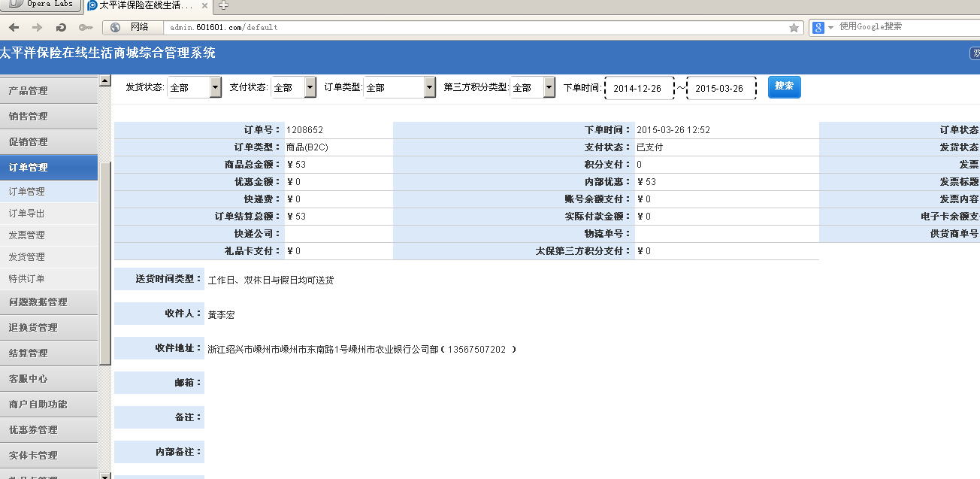This screenshot has height=479, width=980.
Task: Expand the 实体卡管理 sidebar section
Action: [x=49, y=455]
